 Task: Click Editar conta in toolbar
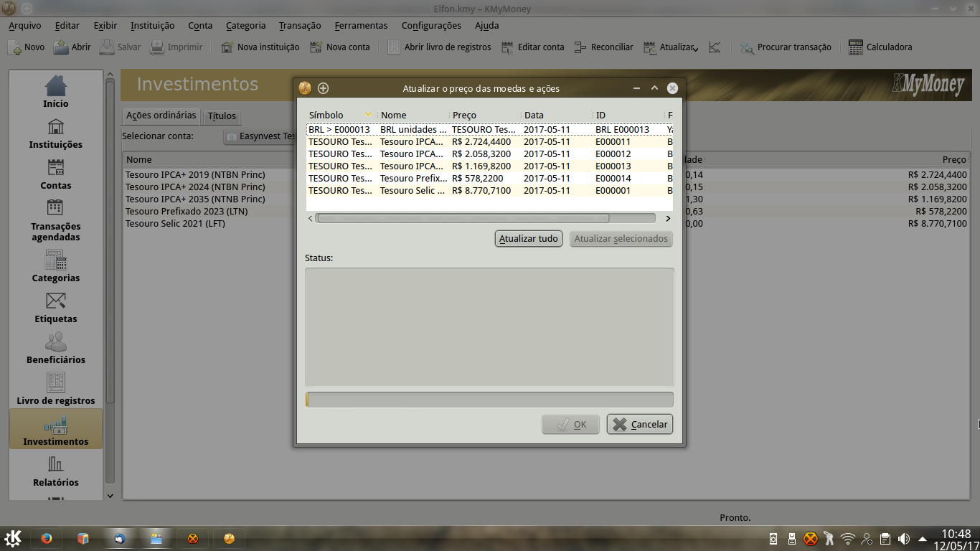[x=532, y=47]
